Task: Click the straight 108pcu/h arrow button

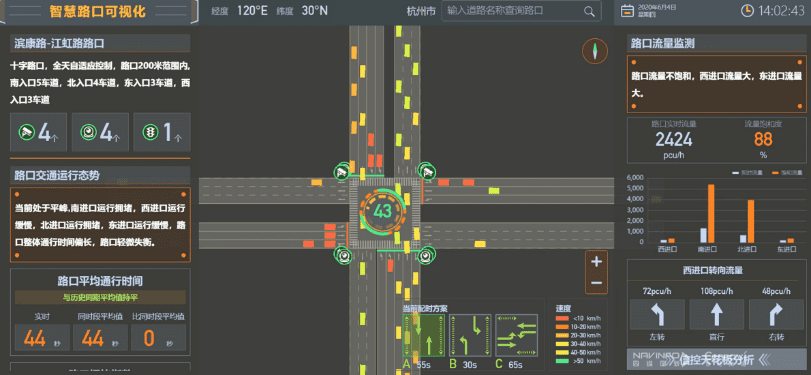Action: (x=717, y=314)
